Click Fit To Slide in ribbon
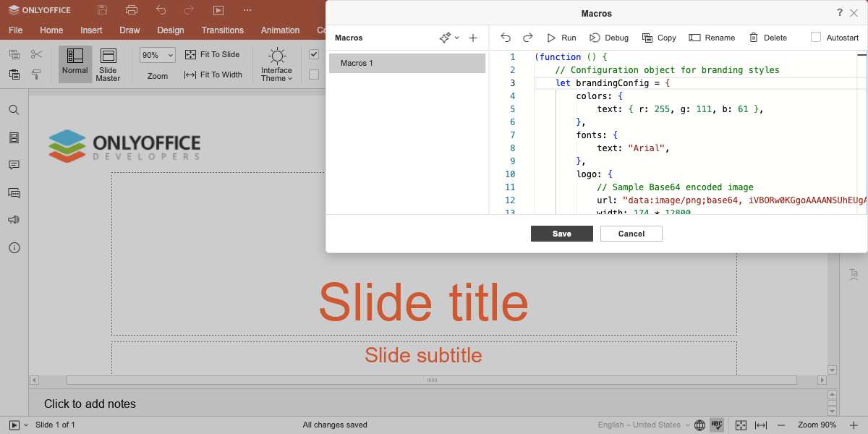The image size is (868, 434). (x=212, y=54)
